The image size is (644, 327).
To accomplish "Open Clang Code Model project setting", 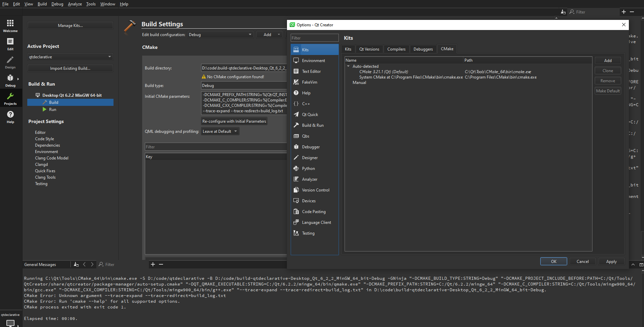I will click(52, 158).
